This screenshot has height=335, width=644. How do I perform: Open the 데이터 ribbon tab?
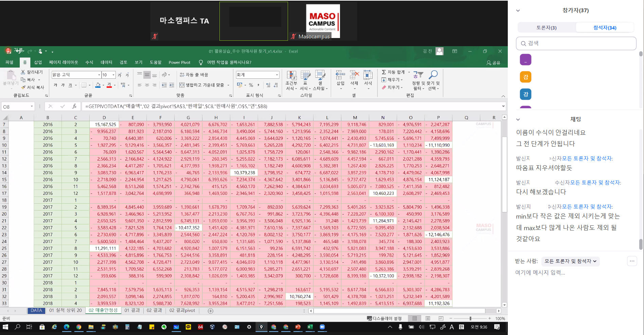pos(106,62)
